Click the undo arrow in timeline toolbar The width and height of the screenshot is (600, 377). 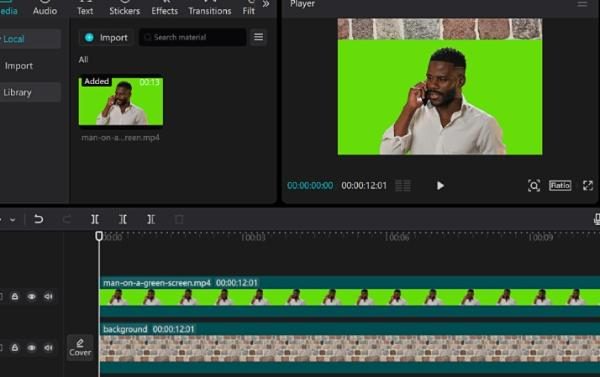click(x=38, y=219)
